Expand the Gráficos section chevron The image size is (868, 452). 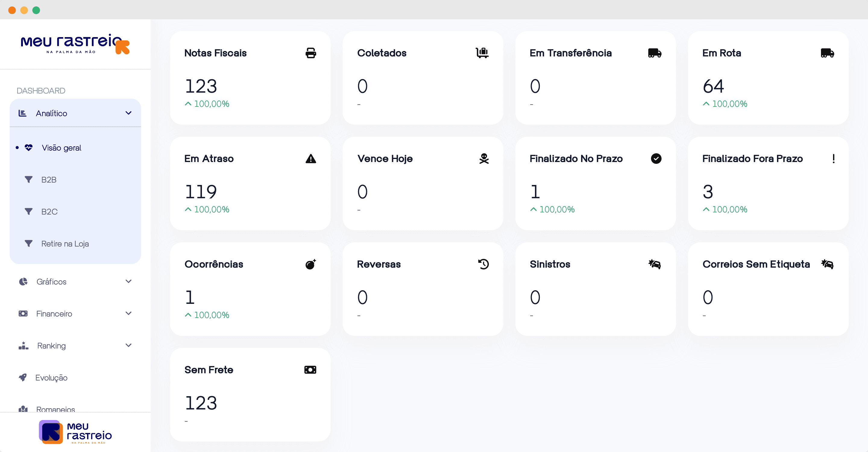[128, 281]
